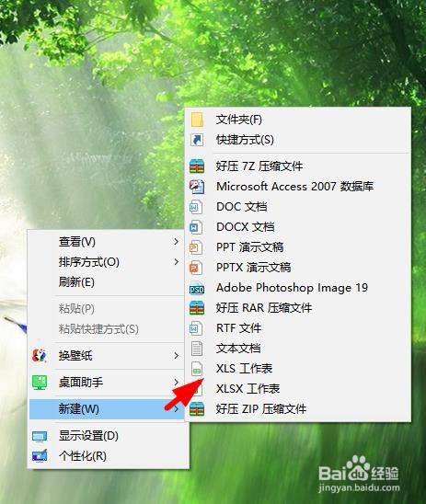The height and width of the screenshot is (504, 426).
Task: Expand the 排序方式(O) submenu arrow
Action: pos(176,262)
